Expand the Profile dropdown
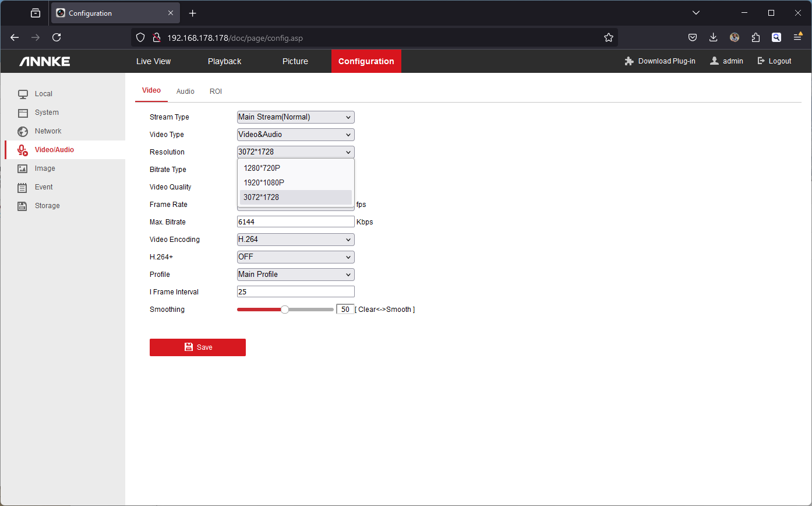Screen dimensions: 812x506 coord(295,275)
